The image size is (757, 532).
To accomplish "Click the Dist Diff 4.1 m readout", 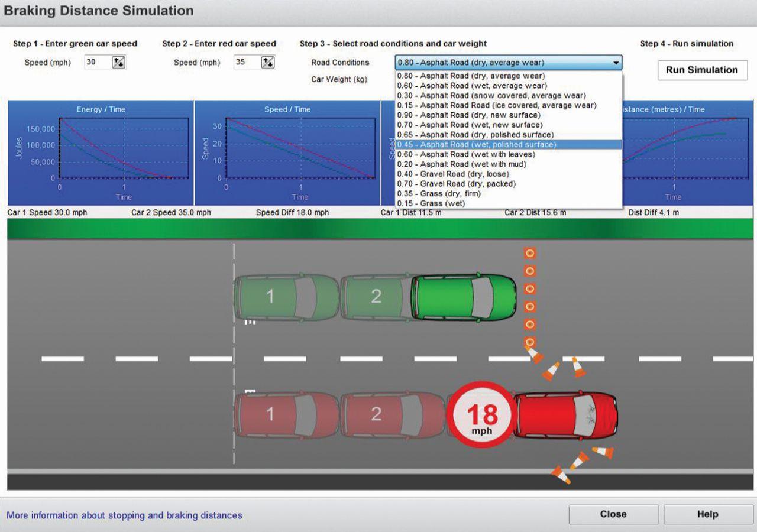I will click(654, 213).
